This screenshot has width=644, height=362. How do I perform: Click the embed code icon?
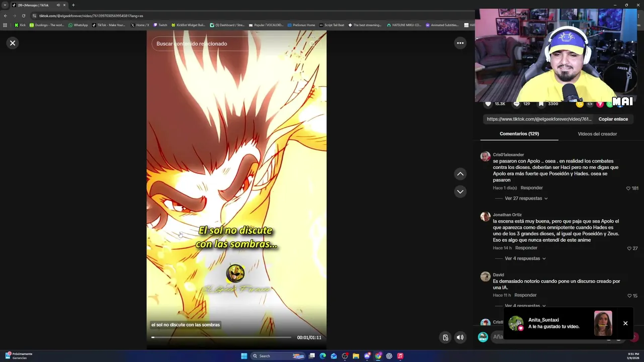pos(590,104)
